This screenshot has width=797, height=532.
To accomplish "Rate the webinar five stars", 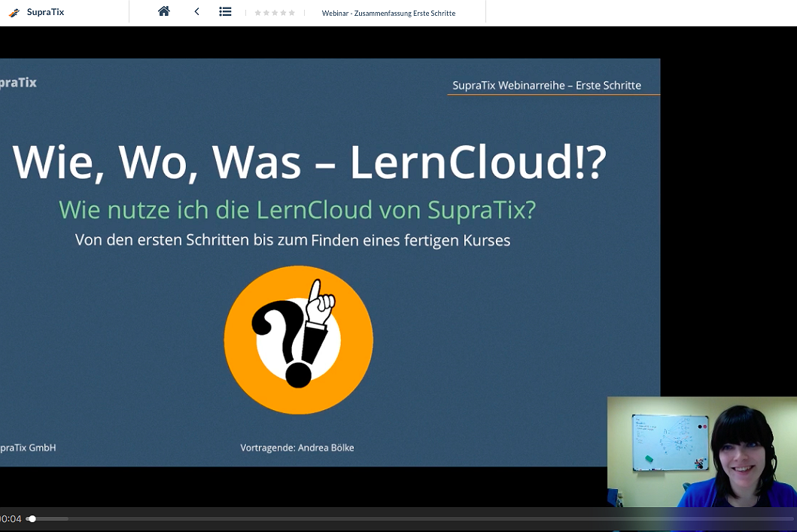I will 292,13.
